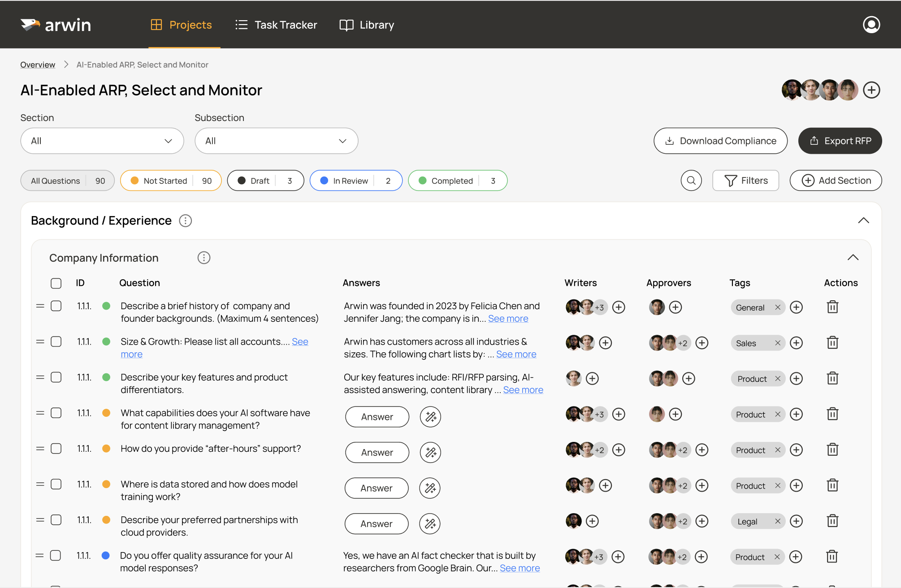Add team member via plus next to avatars
The width and height of the screenshot is (901, 588).
click(871, 90)
